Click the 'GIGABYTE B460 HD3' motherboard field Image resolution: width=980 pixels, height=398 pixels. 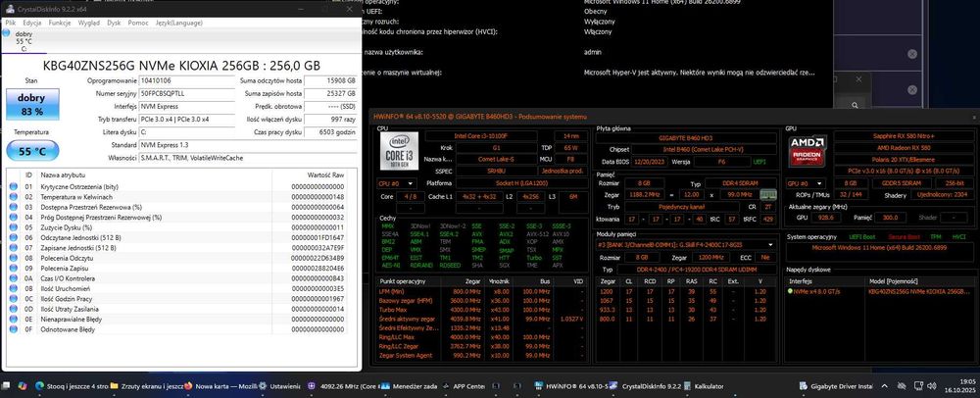click(685, 137)
